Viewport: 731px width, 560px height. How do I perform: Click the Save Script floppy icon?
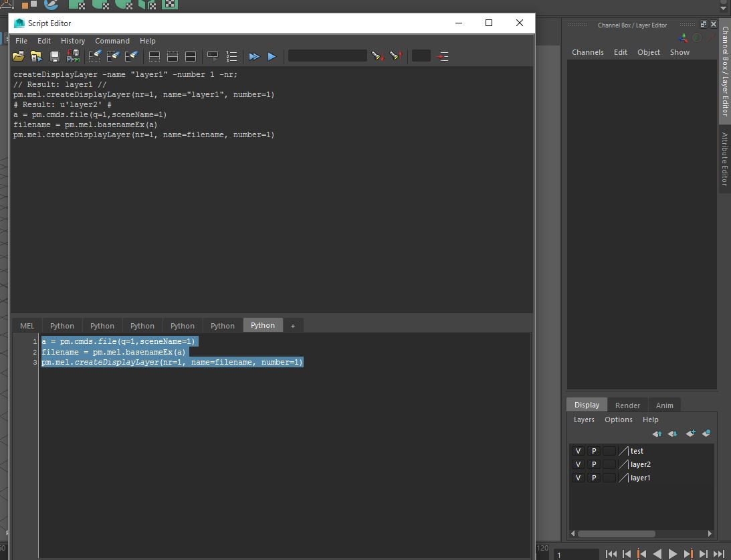[x=55, y=56]
